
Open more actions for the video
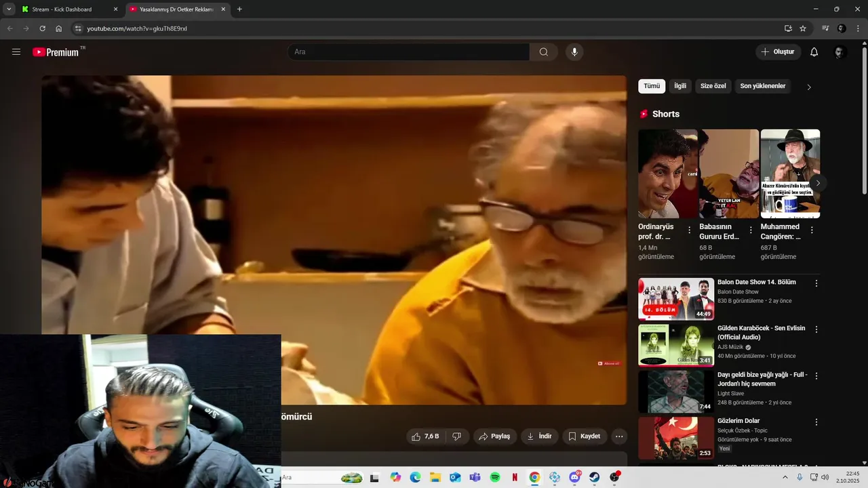[x=618, y=436]
